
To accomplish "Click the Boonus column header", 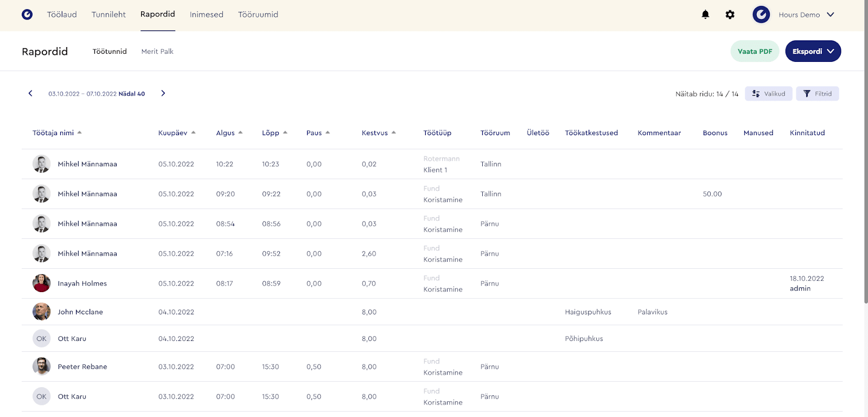I will (x=715, y=132).
